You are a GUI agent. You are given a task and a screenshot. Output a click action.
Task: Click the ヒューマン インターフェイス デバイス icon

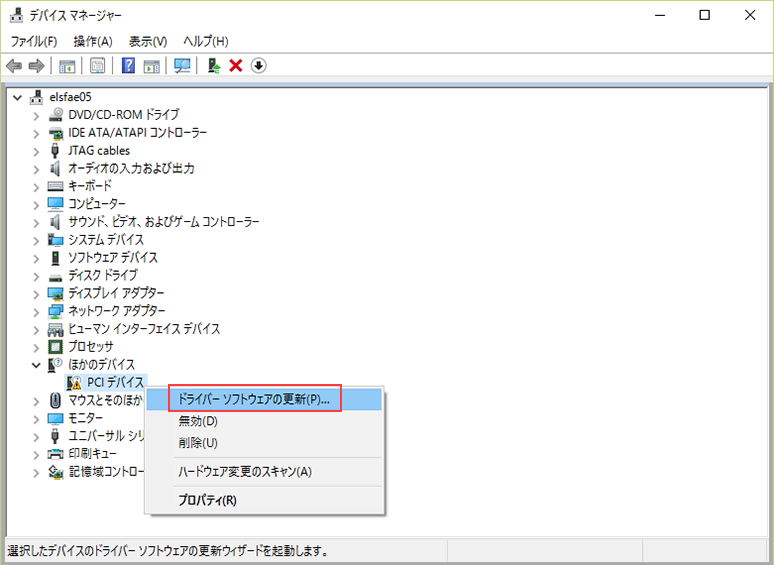point(56,329)
